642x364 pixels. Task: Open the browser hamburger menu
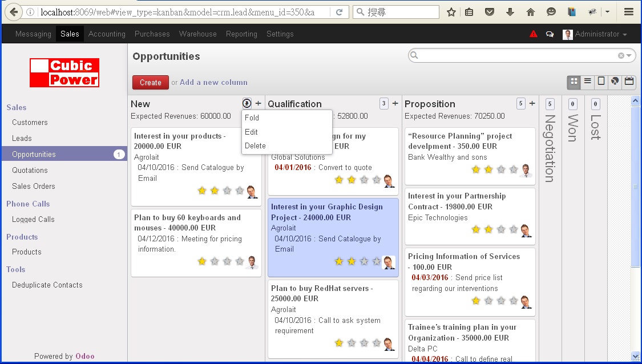[629, 12]
